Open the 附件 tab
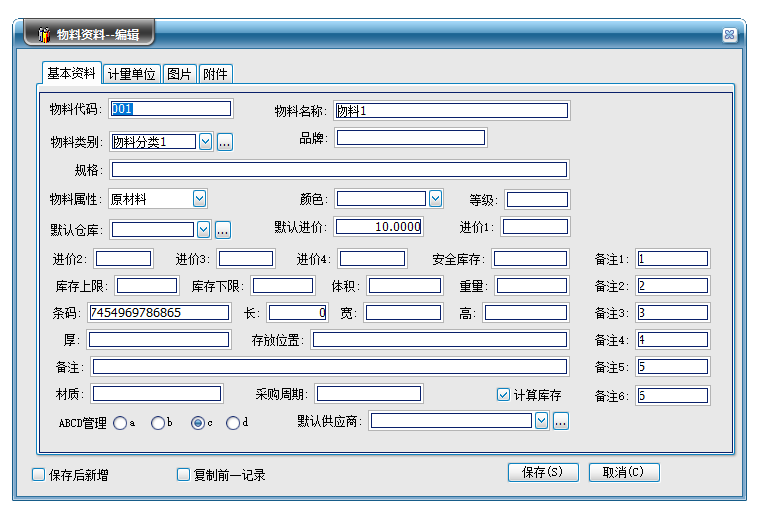Screen dimensions: 758x515 [x=215, y=74]
